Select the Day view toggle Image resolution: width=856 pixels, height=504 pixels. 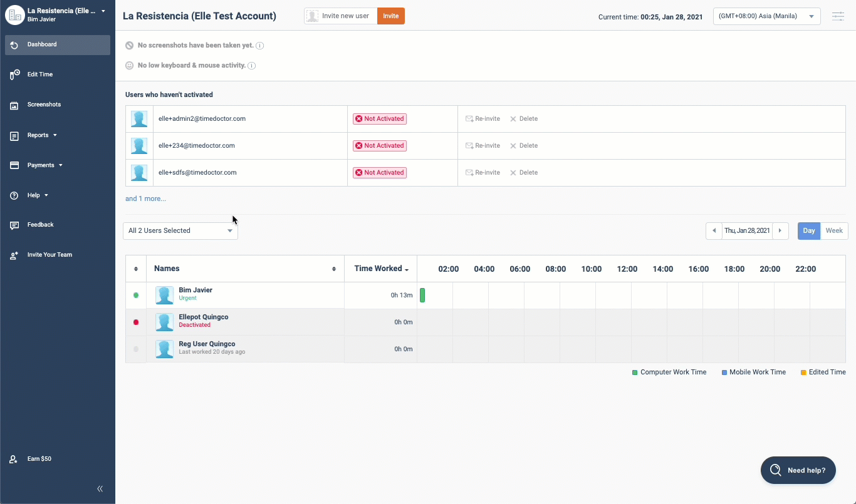pyautogui.click(x=808, y=231)
